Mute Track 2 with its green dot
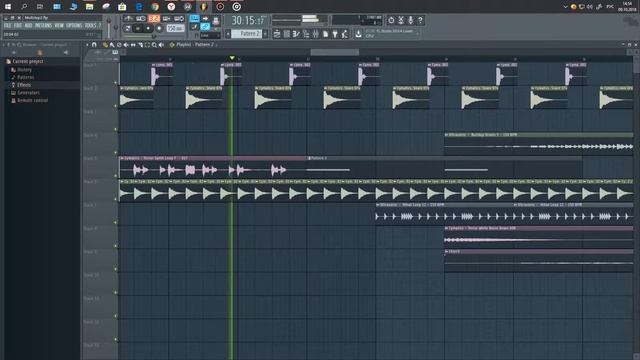The image size is (640, 360). click(x=116, y=106)
